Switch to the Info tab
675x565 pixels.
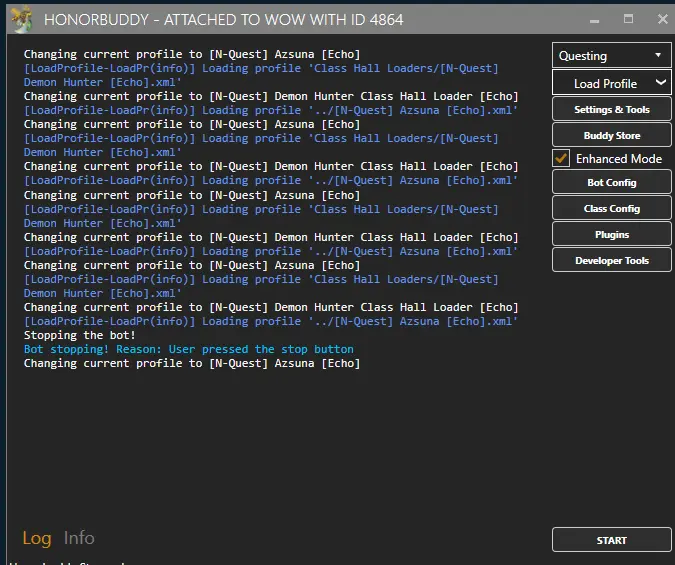click(x=79, y=538)
